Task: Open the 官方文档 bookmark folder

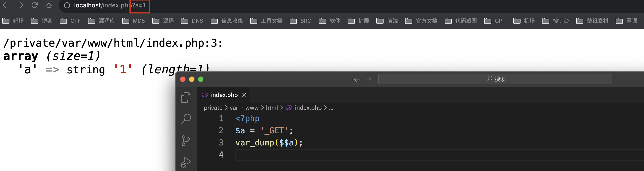Action: 421,21
